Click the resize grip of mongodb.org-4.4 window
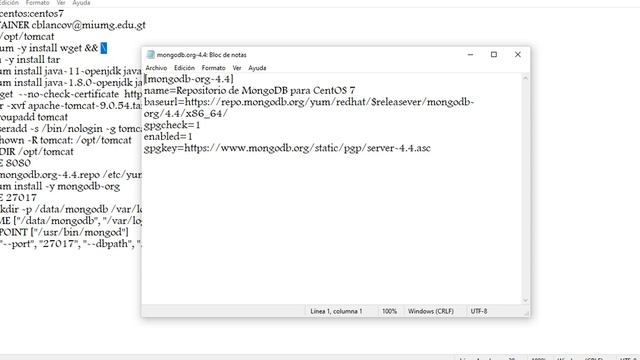Screen dimensions: 640x360 [527, 313]
